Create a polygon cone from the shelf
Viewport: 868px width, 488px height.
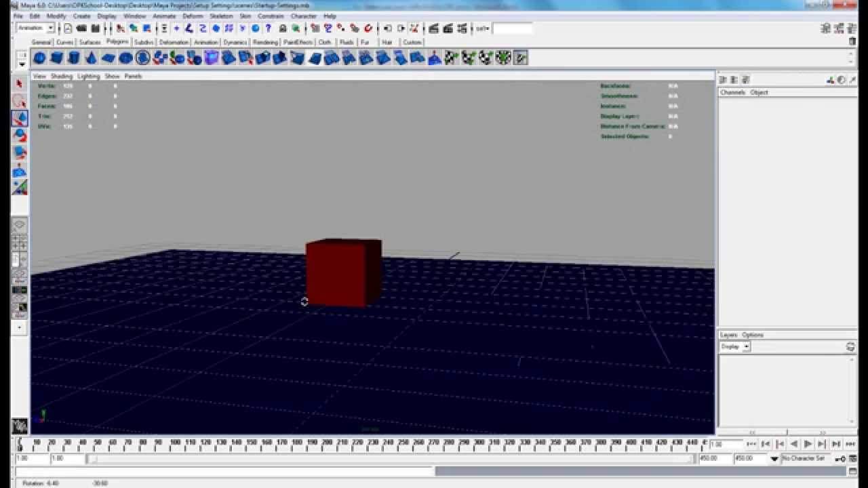pos(91,58)
